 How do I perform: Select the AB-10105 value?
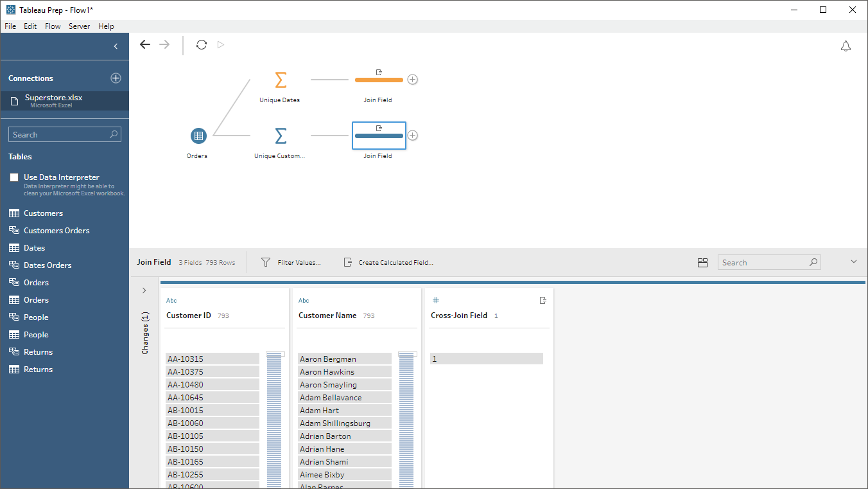212,436
